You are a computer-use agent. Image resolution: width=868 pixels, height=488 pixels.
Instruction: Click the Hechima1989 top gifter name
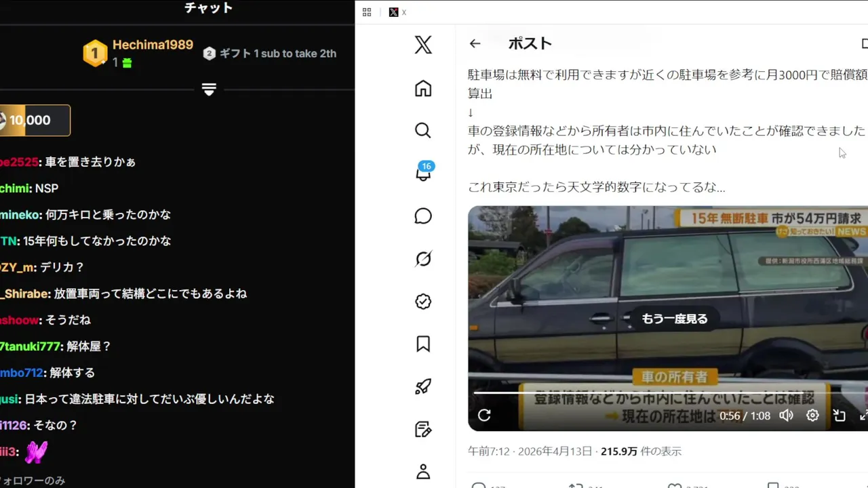coord(153,45)
